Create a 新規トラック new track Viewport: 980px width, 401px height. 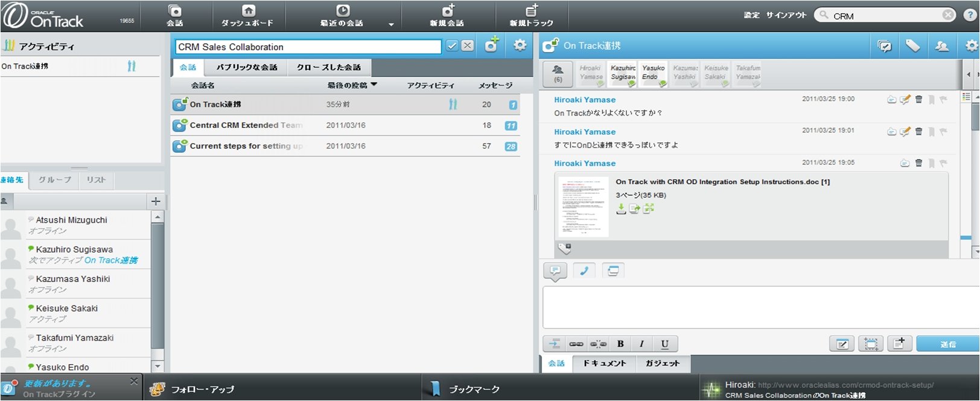tap(531, 16)
